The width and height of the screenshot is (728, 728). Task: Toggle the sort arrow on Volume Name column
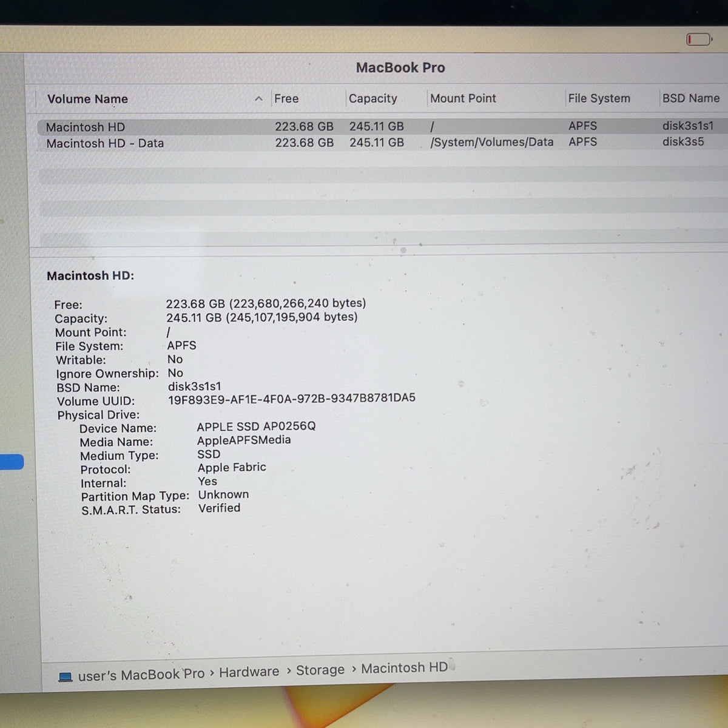coord(259,98)
